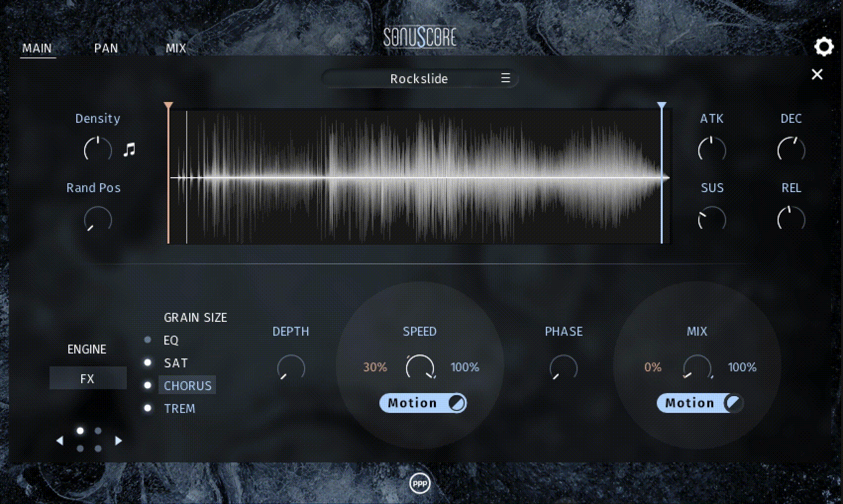Click the Density knob

point(98,149)
